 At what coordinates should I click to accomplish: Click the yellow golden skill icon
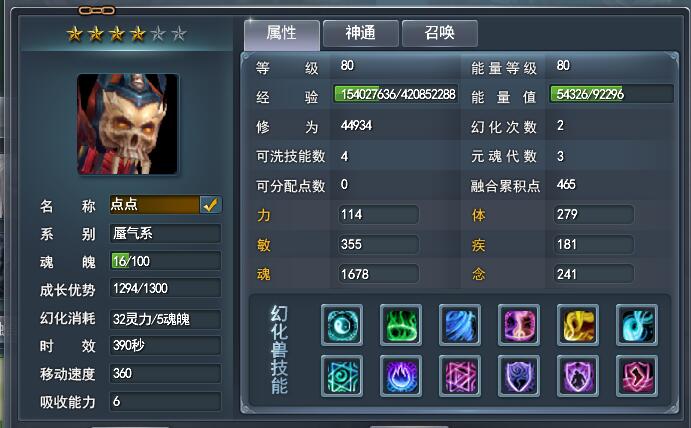click(x=578, y=325)
